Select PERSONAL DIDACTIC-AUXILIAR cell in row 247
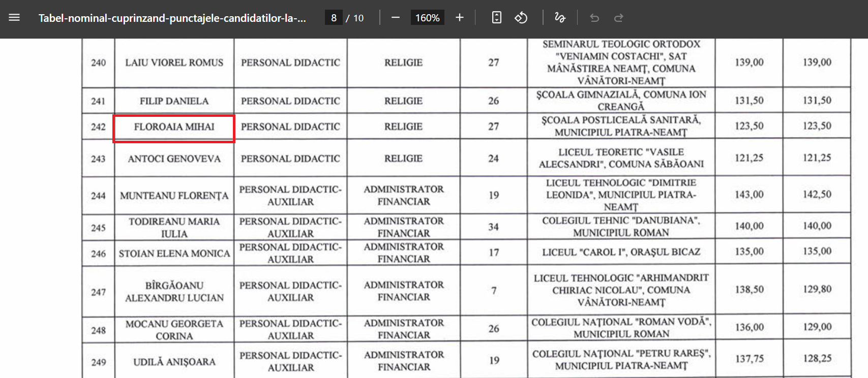Screen dimensions: 868x378 pyautogui.click(x=290, y=291)
